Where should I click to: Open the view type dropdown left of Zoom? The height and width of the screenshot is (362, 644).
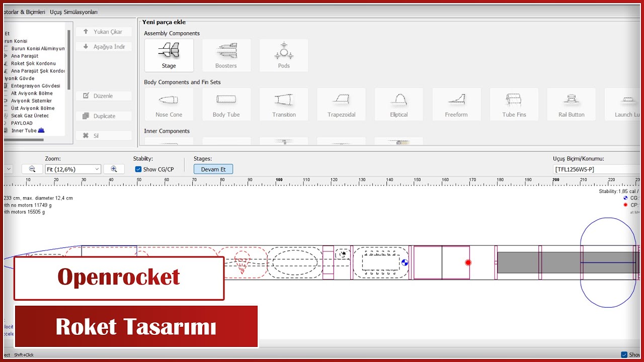[x=8, y=169]
